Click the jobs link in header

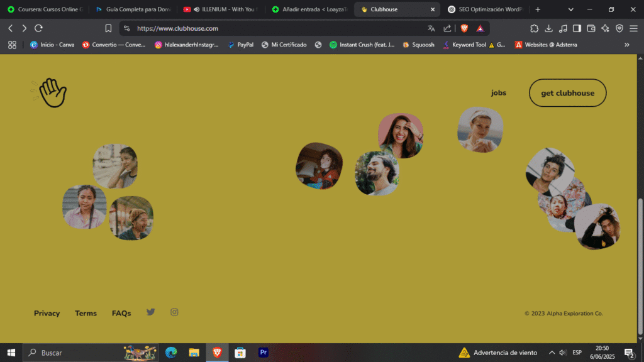pos(499,93)
